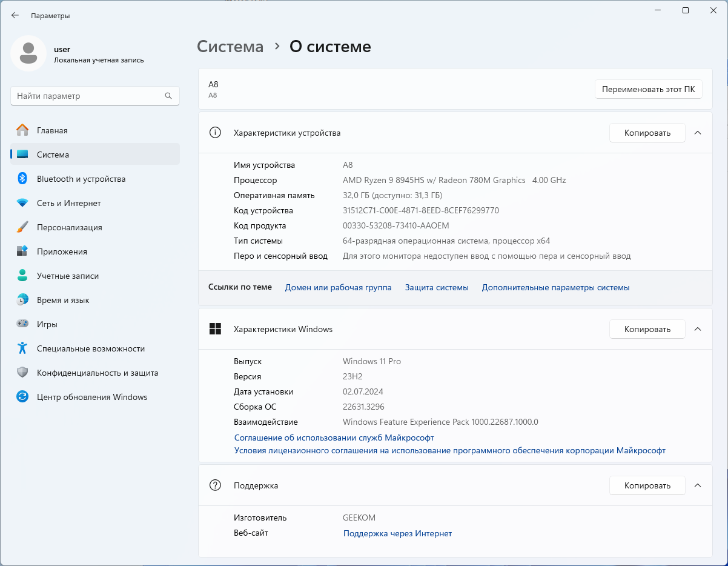Open Соглашение об использовании служб Майкрософт
The width and height of the screenshot is (728, 566).
(334, 438)
